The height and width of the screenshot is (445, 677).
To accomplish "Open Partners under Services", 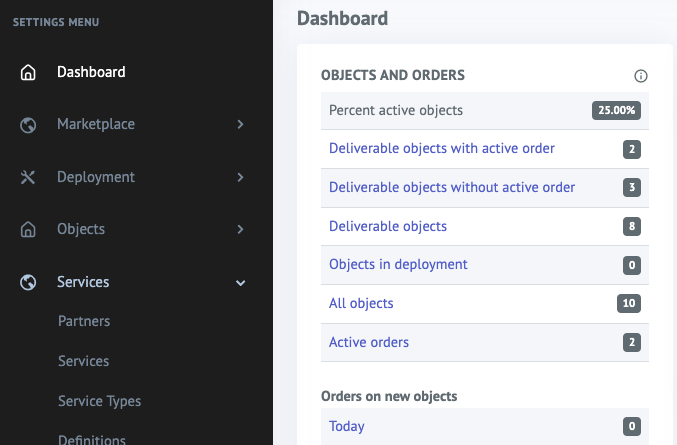I will coord(84,322).
